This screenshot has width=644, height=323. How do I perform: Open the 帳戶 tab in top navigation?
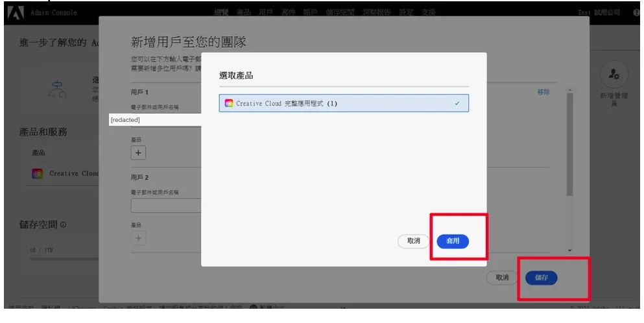311,12
